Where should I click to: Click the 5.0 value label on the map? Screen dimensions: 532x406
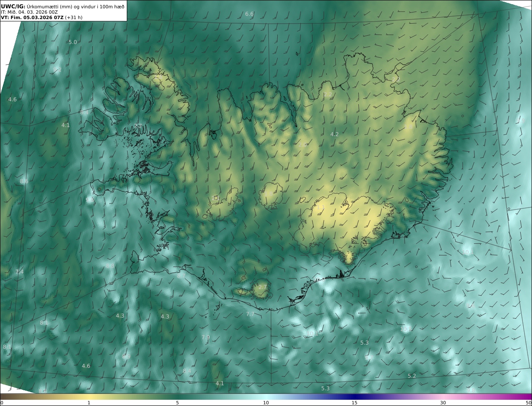point(73,42)
